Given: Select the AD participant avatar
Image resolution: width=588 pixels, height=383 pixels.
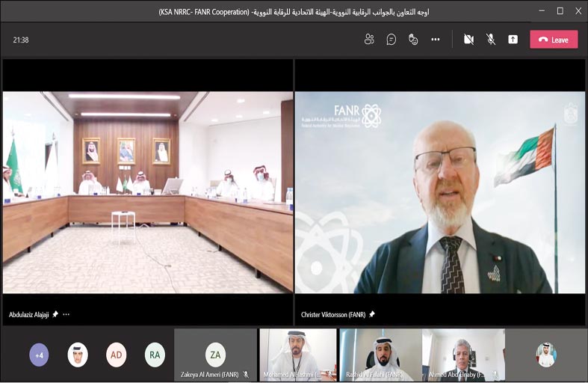Looking at the screenshot, I should [x=116, y=355].
